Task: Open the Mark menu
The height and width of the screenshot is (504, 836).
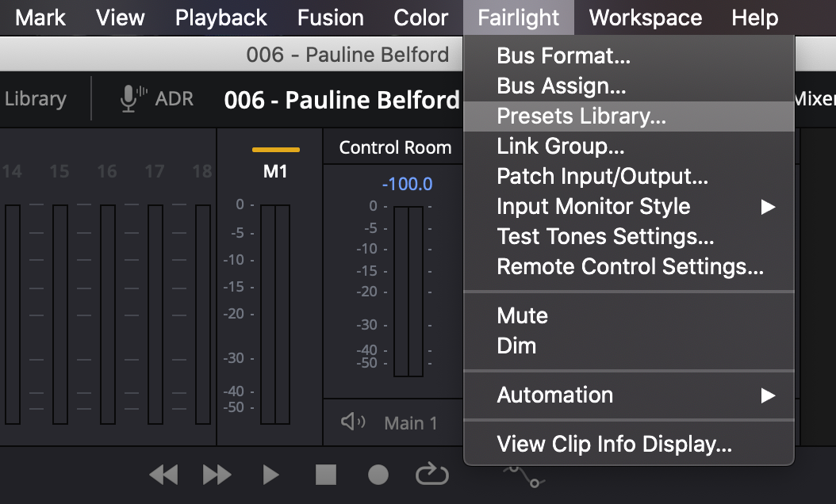Action: pyautogui.click(x=40, y=17)
